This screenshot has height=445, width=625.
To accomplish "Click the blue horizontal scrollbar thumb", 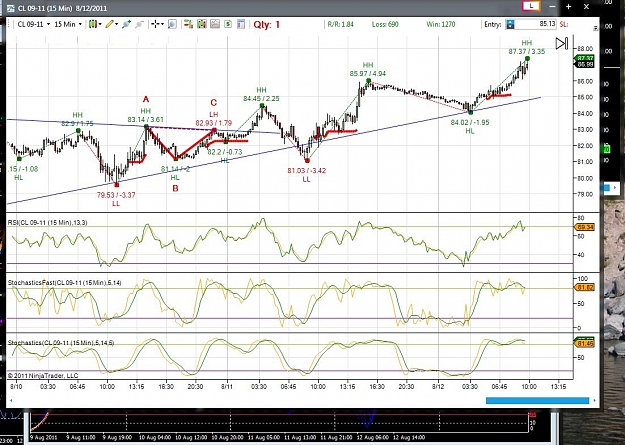I will pos(537,400).
